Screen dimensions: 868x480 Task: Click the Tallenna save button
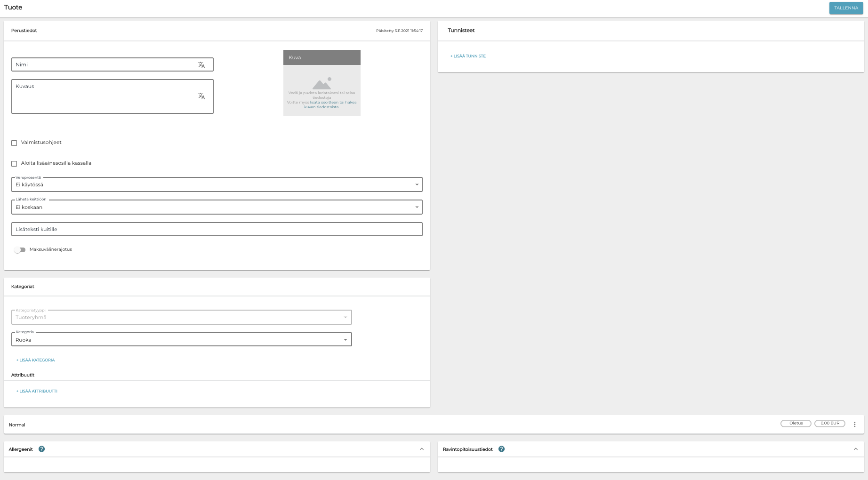[846, 8]
